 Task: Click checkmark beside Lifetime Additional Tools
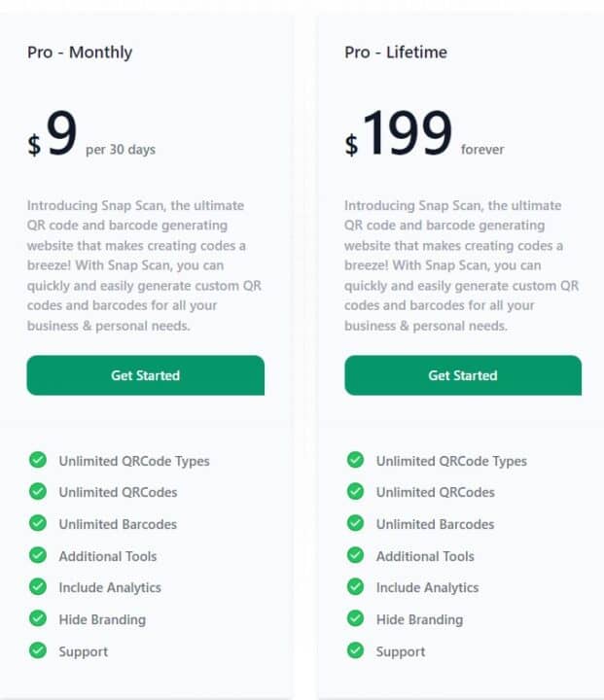tap(356, 555)
